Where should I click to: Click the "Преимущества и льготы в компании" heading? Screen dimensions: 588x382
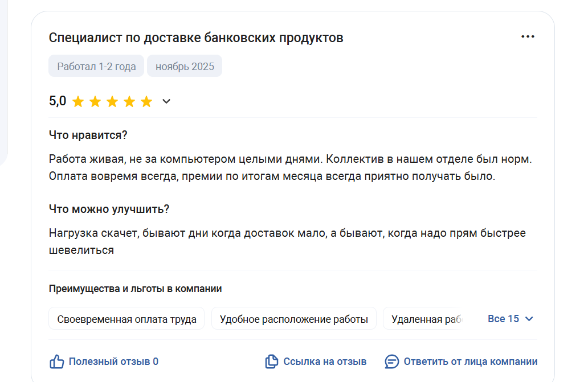(x=135, y=289)
